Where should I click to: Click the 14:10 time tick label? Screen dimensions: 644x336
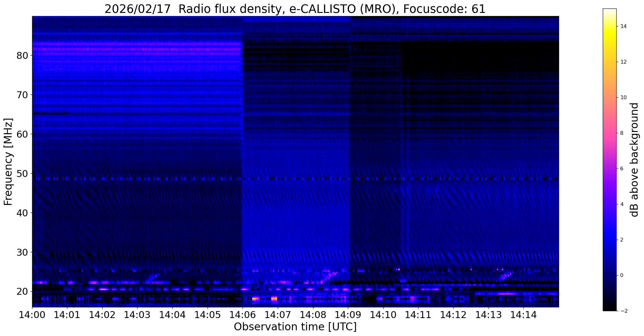[x=383, y=314]
